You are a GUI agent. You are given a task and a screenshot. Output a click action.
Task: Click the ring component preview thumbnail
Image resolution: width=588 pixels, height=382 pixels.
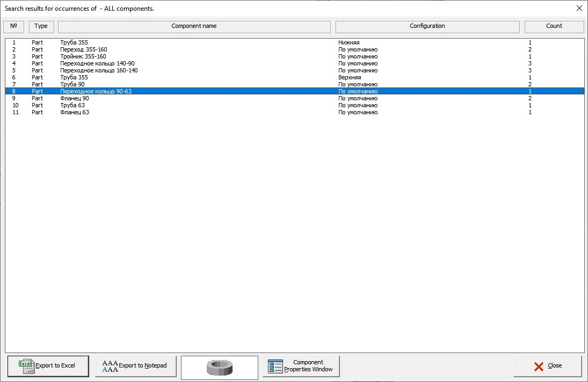point(220,368)
